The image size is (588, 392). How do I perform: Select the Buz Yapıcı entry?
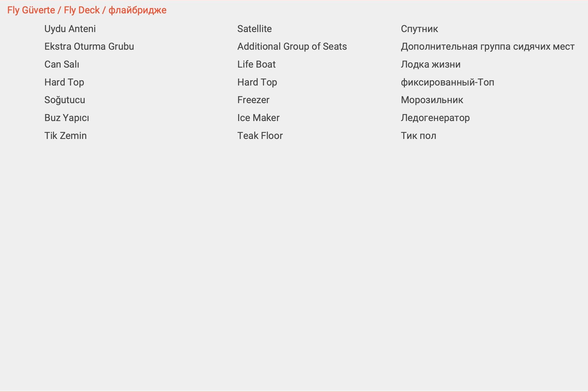point(67,118)
